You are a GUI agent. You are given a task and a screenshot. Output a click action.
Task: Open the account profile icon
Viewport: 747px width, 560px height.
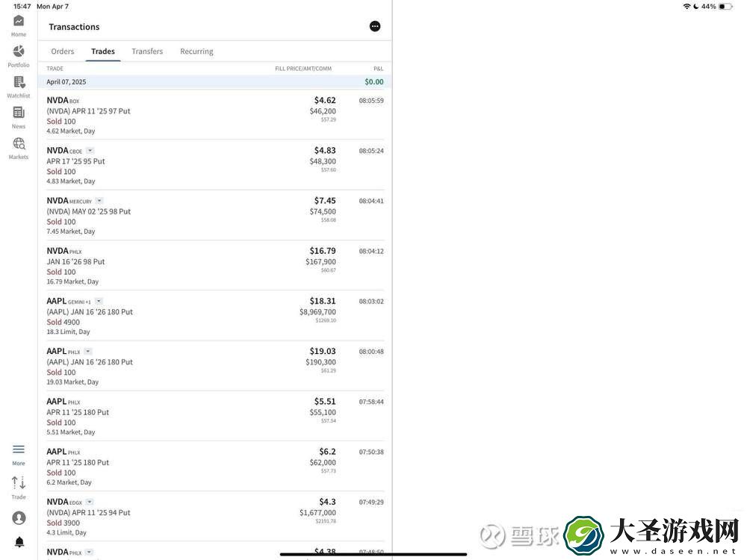(19, 517)
